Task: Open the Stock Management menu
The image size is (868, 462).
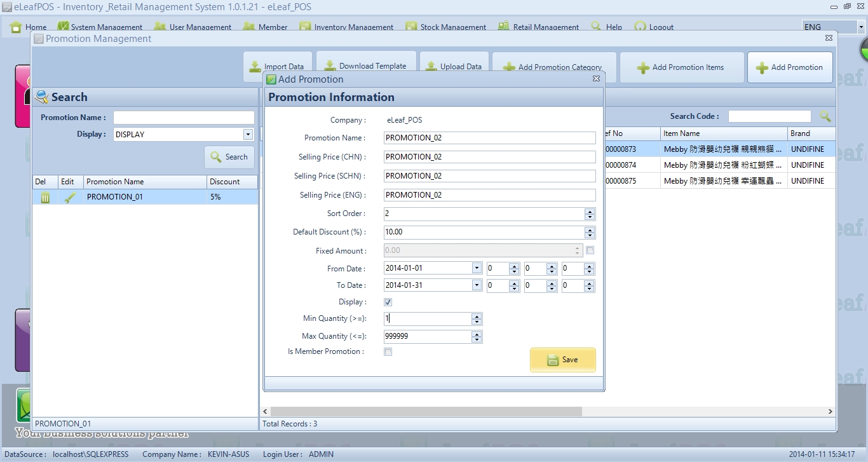Action: (446, 27)
